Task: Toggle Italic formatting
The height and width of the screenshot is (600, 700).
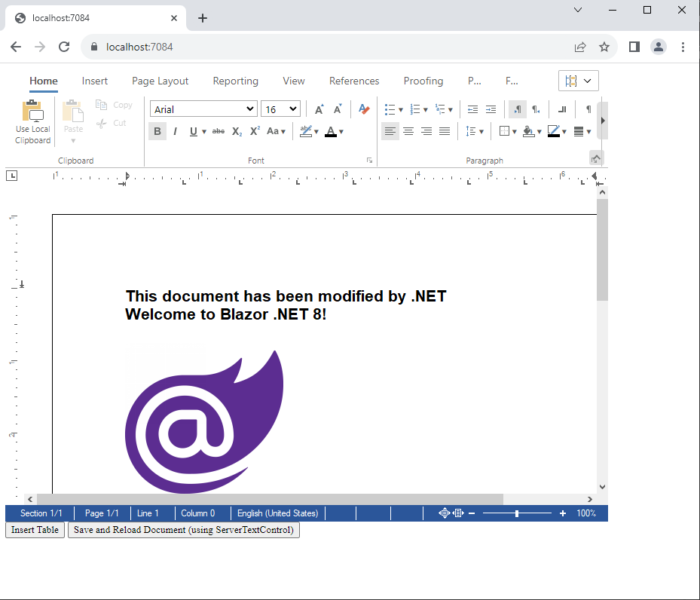Action: [x=176, y=131]
